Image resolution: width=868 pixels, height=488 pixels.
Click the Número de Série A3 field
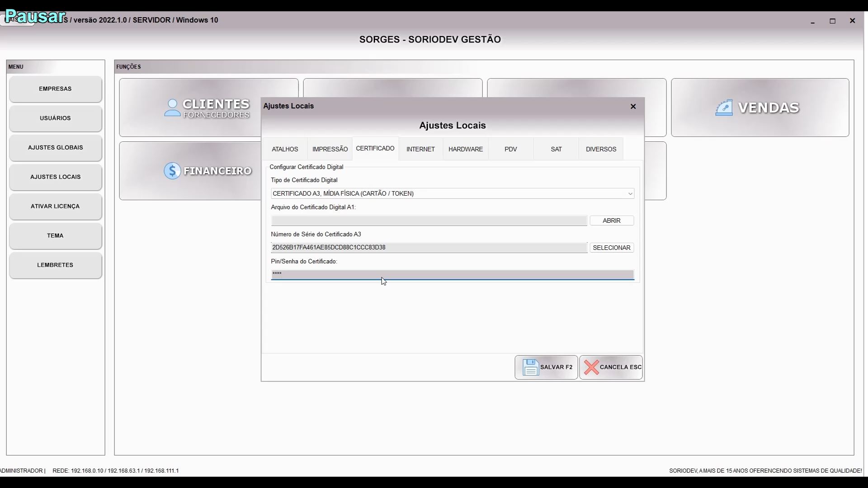click(429, 248)
